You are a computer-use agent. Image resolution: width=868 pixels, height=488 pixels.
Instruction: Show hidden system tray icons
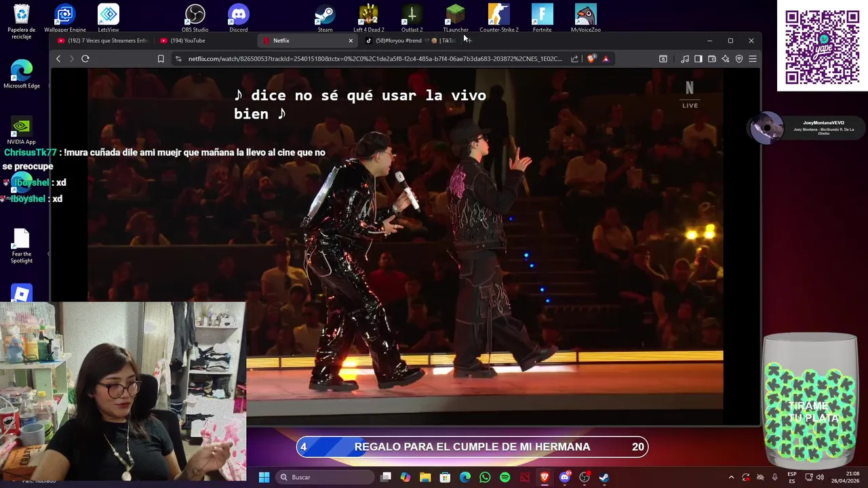tap(731, 477)
